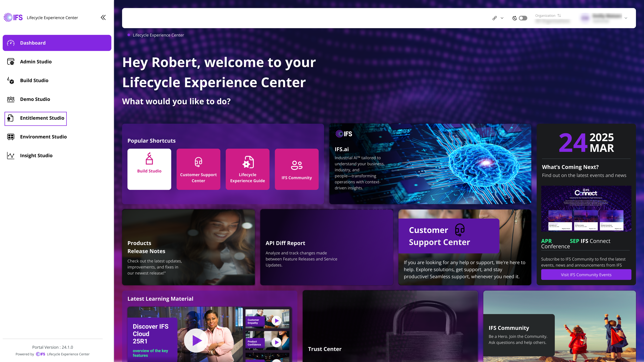The height and width of the screenshot is (362, 644).
Task: Expand the link icon dropdown chevron
Action: click(502, 18)
